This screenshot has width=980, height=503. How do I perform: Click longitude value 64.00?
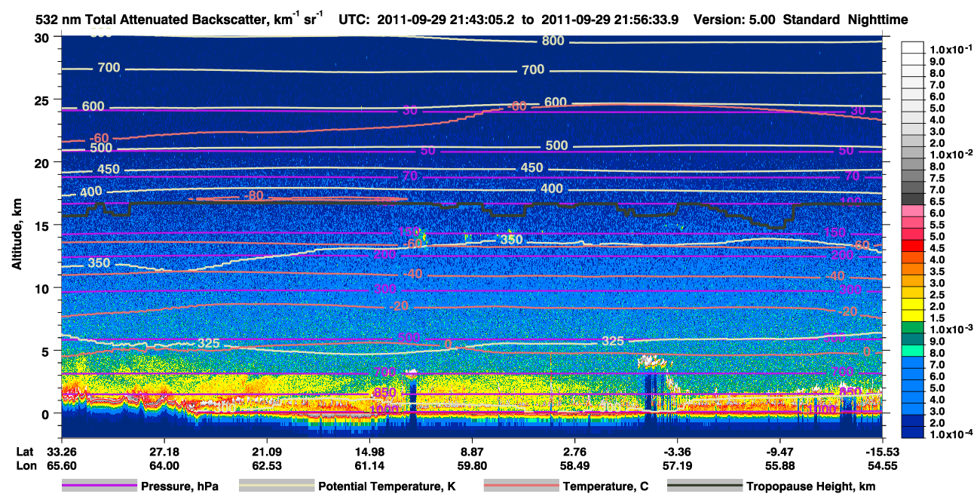[164, 466]
